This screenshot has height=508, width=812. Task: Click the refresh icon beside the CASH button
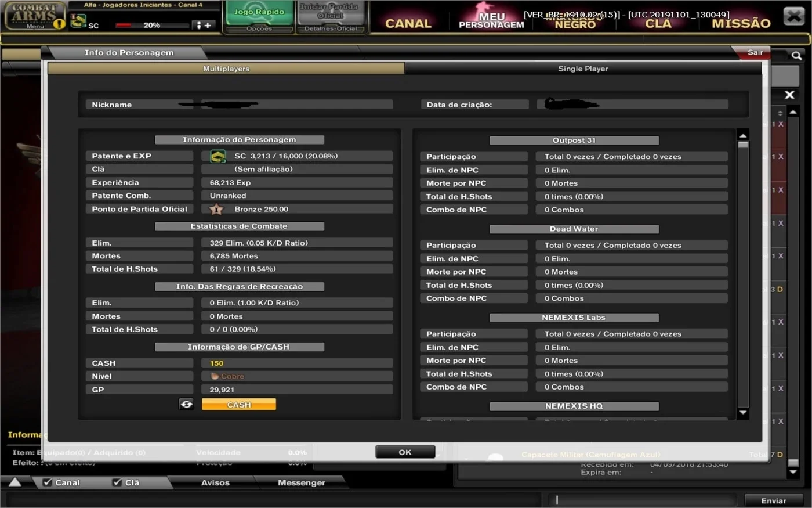(186, 404)
